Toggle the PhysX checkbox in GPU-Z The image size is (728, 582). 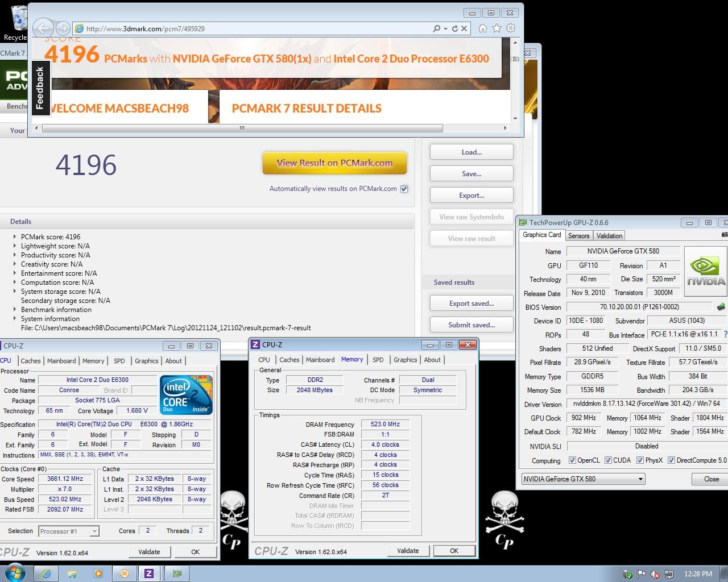click(x=640, y=460)
